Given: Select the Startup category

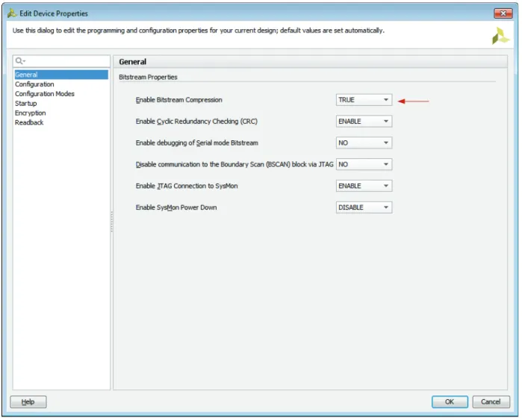Looking at the screenshot, I should point(25,104).
